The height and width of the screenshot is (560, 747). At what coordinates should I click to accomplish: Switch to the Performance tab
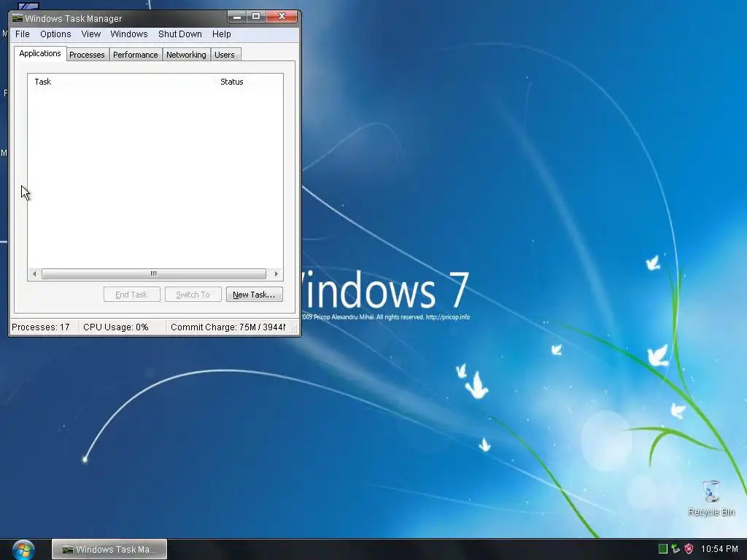point(135,55)
